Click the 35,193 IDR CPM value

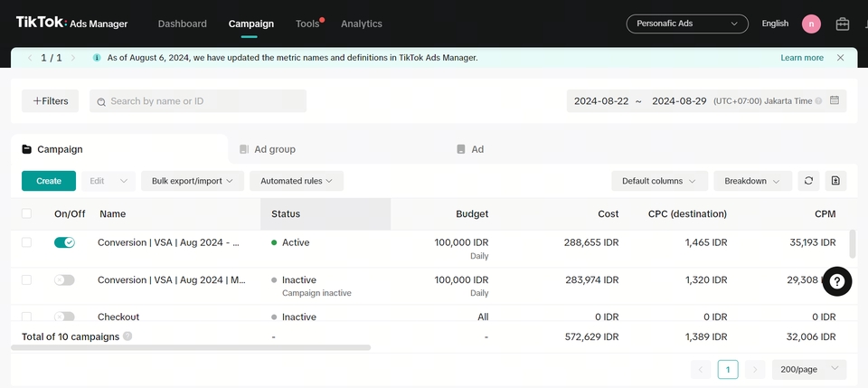[x=813, y=242]
